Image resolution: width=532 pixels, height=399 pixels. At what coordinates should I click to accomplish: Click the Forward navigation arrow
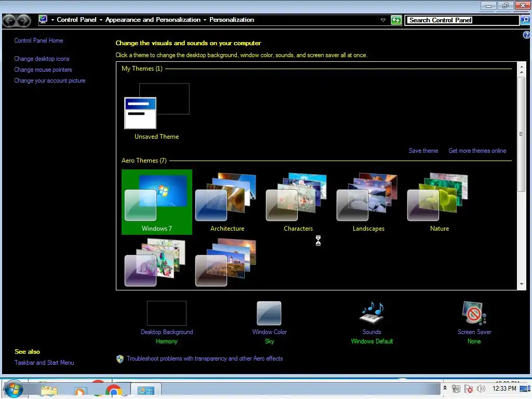coord(24,21)
